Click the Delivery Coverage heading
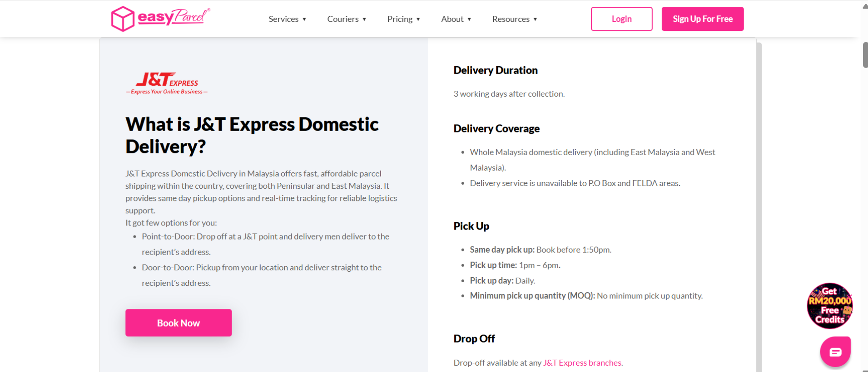Viewport: 868px width, 372px height. coord(496,129)
